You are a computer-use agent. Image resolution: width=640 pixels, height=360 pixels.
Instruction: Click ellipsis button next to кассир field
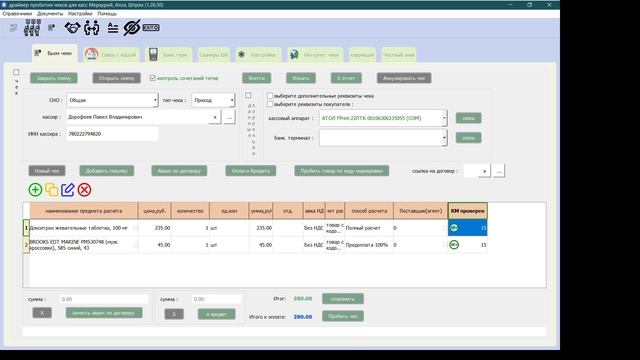[229, 117]
